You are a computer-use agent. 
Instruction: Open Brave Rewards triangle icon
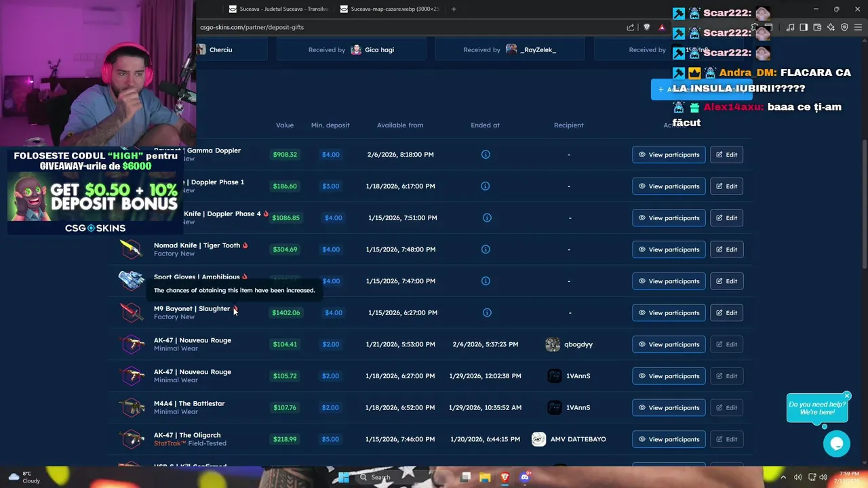[662, 27]
